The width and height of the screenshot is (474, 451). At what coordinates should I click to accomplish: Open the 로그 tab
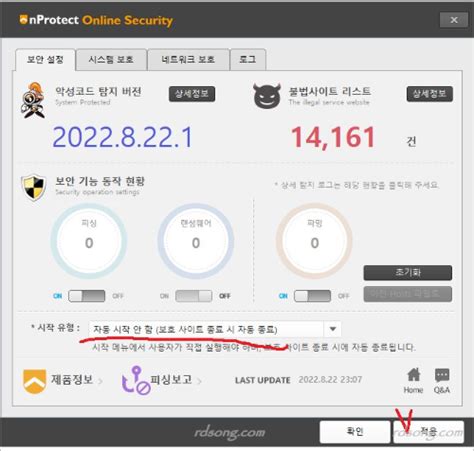point(248,60)
